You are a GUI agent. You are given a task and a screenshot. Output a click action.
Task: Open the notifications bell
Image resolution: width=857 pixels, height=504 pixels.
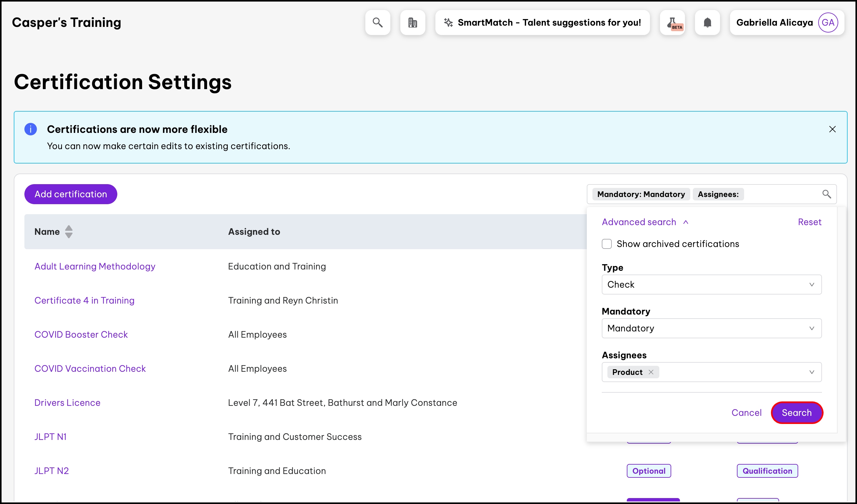click(707, 23)
